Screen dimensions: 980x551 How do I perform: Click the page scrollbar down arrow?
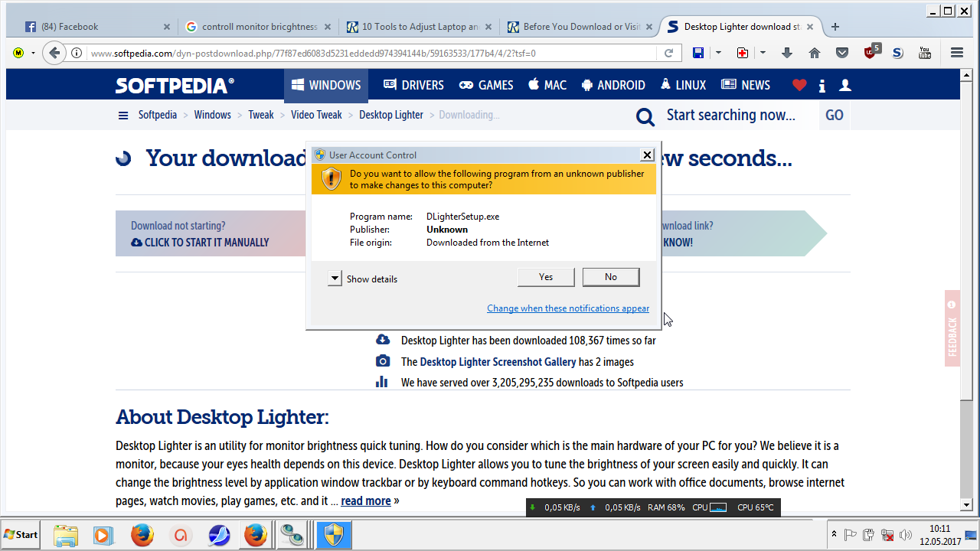pyautogui.click(x=966, y=505)
